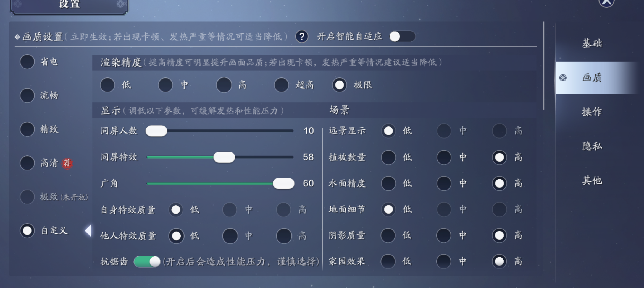644x288 pixels.
Task: Switch to the 操作 settings tab
Action: click(x=592, y=112)
